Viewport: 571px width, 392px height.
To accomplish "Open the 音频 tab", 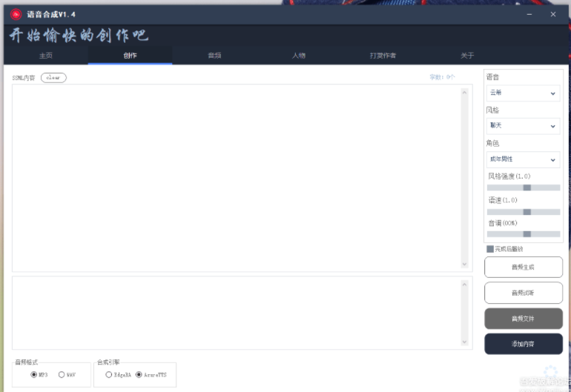I will [214, 56].
